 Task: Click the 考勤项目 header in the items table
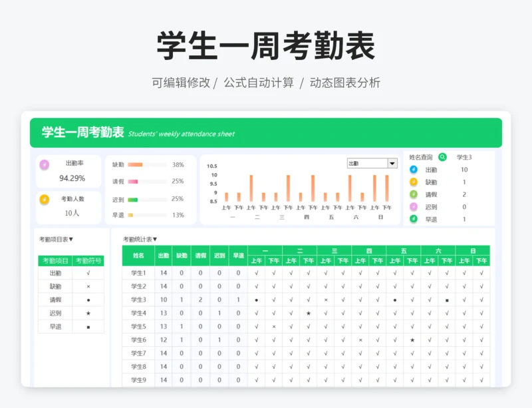pos(56,261)
